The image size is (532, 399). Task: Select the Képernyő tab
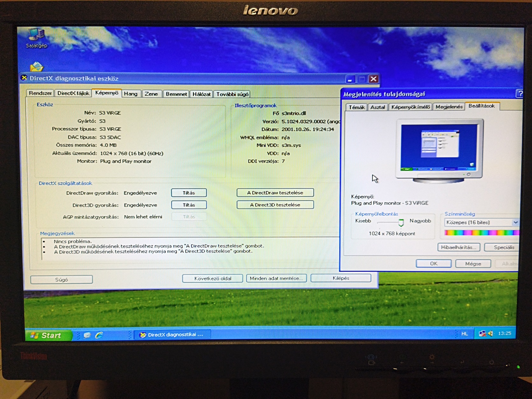coord(107,93)
